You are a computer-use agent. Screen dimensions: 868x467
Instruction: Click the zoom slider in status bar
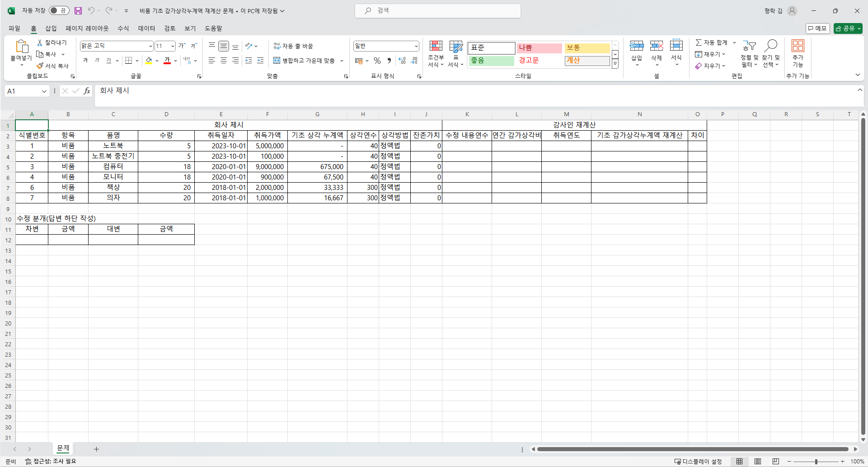tap(816, 462)
